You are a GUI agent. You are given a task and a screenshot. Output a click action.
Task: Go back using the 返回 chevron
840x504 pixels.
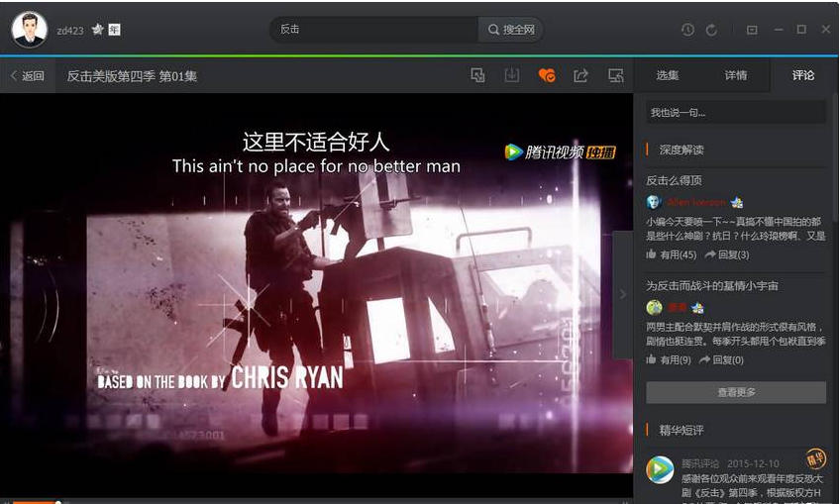(x=27, y=76)
